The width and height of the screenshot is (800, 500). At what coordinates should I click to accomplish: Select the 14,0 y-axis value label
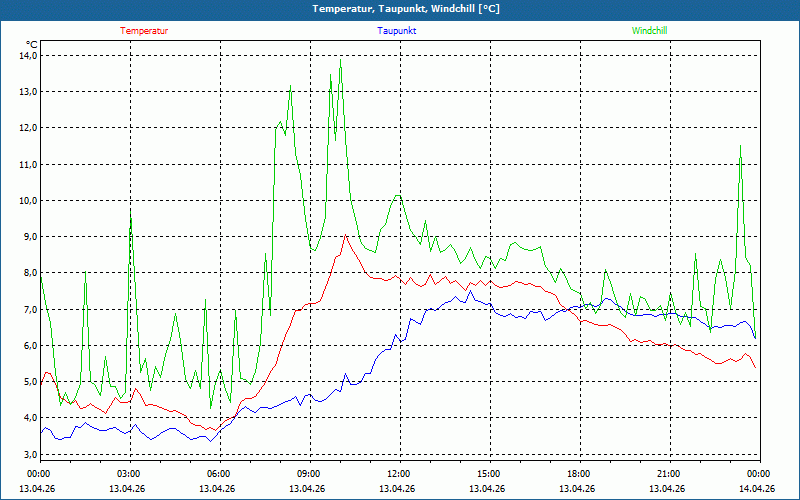point(28,56)
